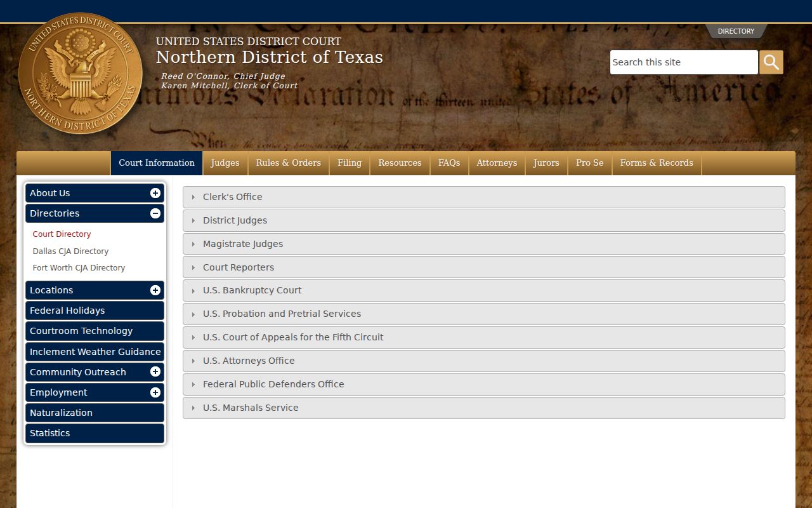Viewport: 812px width, 508px height.
Task: Open the Forms & Records tab
Action: 657,163
